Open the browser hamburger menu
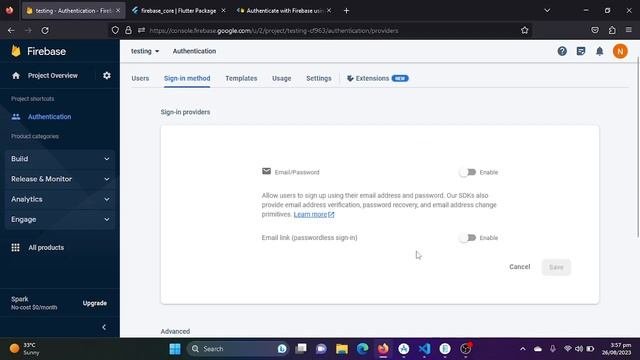640x360 pixels. [629, 30]
